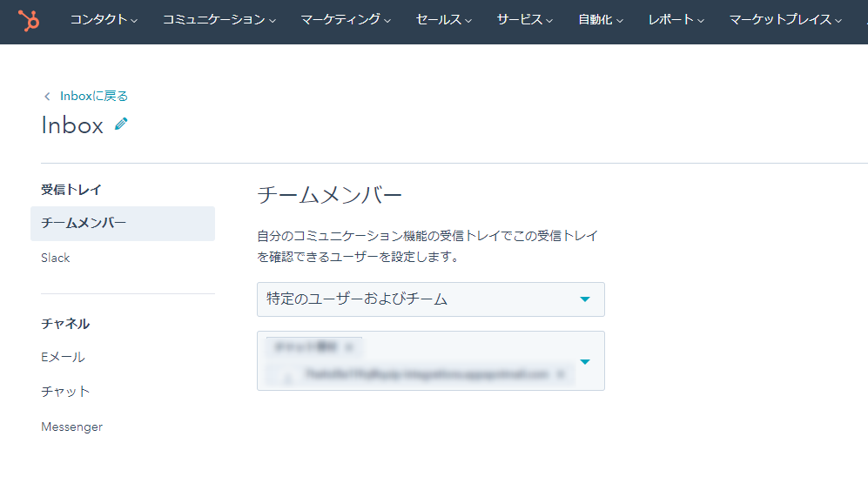Open the Messenger channel settings

(71, 427)
